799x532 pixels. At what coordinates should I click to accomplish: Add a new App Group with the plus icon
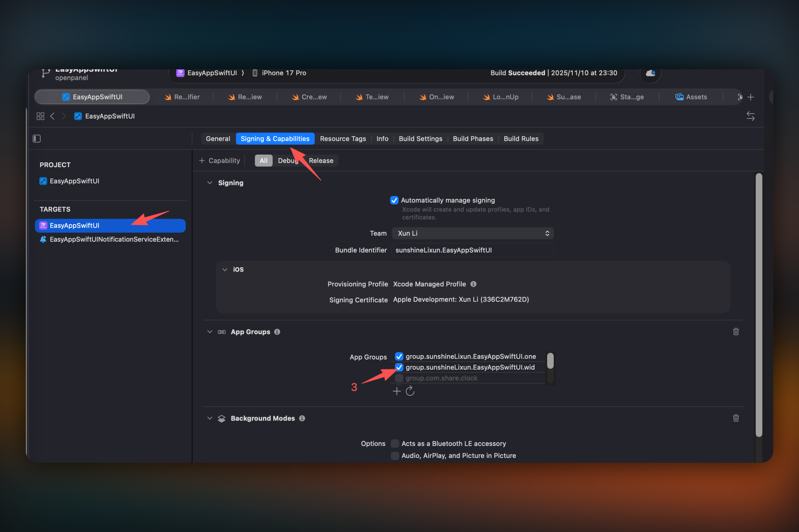(x=396, y=391)
